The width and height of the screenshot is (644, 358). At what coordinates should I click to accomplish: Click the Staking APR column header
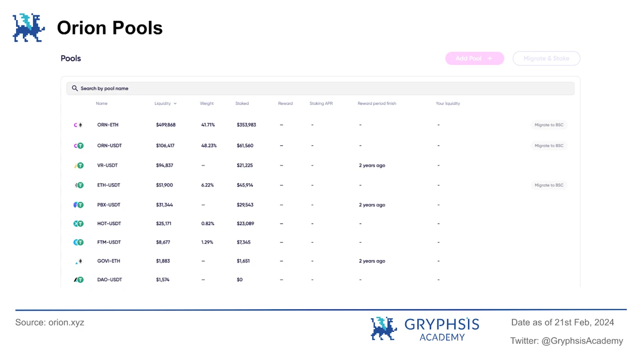tap(321, 103)
